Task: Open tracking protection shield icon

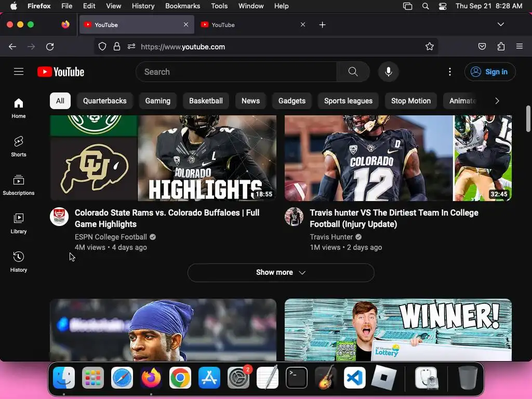Action: (x=102, y=46)
